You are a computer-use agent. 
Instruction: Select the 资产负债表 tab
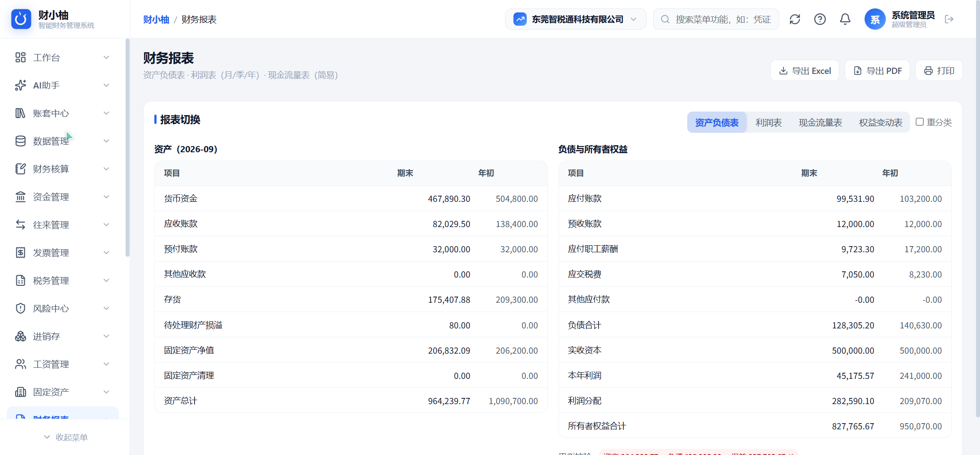pos(717,123)
